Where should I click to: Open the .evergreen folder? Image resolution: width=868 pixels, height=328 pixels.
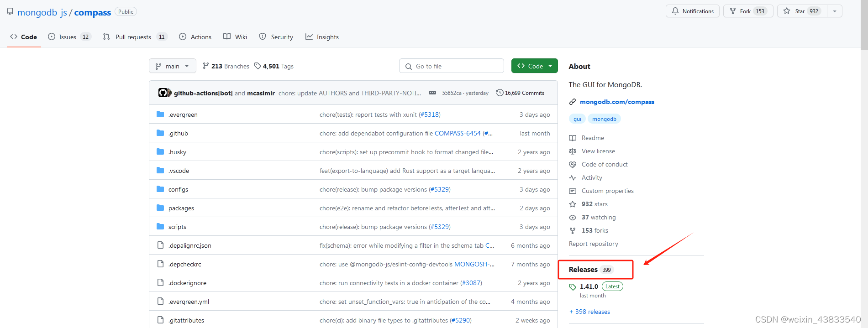[x=183, y=115]
